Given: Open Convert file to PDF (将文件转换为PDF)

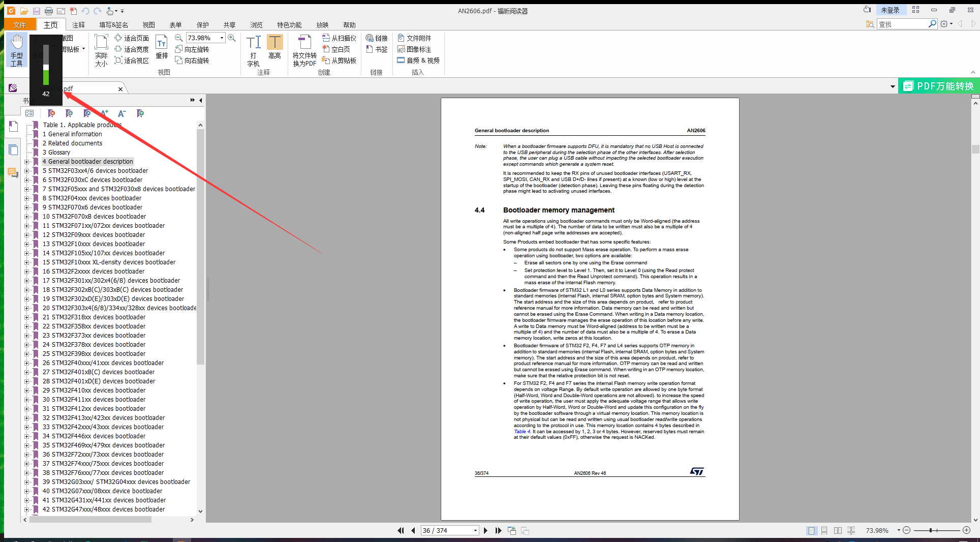Looking at the screenshot, I should [304, 51].
